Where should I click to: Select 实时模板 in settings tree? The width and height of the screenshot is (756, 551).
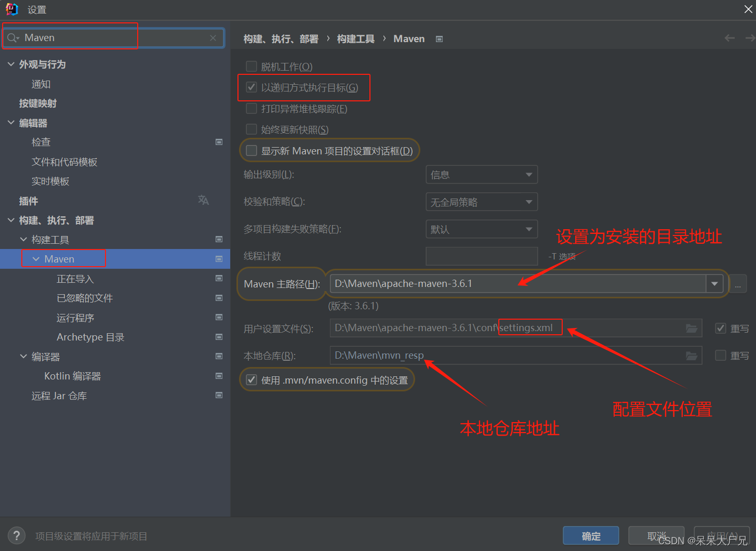click(x=50, y=181)
